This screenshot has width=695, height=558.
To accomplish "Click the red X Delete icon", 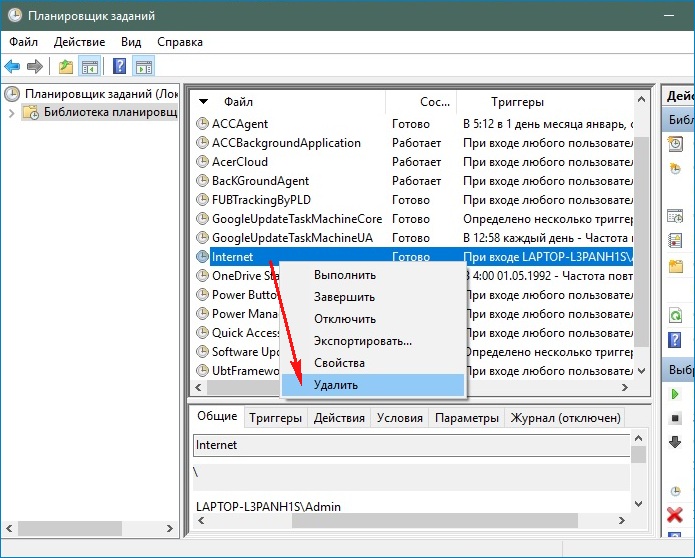I will tap(675, 515).
